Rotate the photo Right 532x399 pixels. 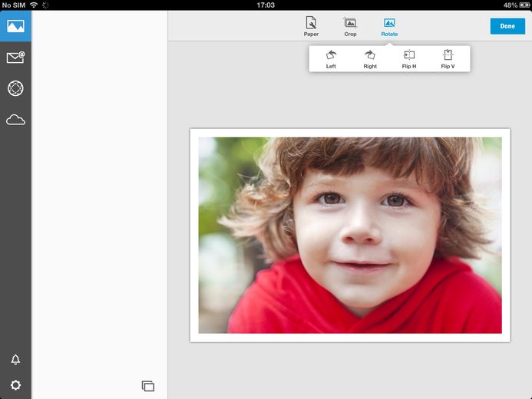(x=370, y=59)
